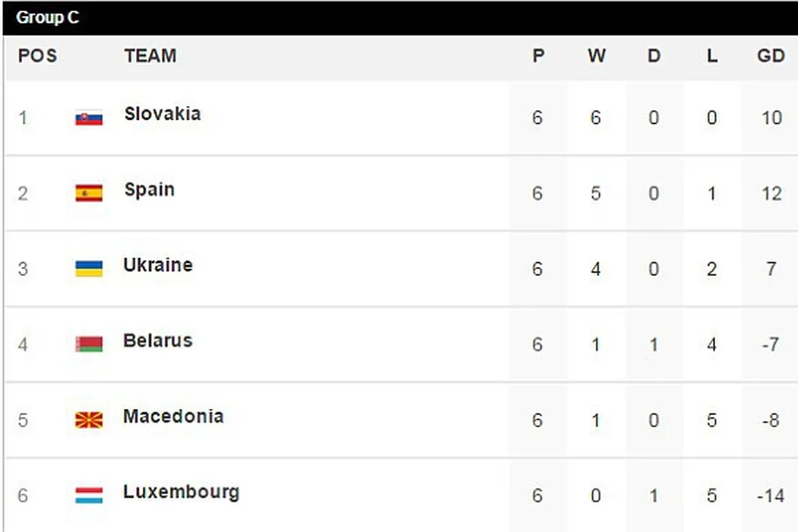This screenshot has width=798, height=532.
Task: Click the Ukraine flag icon
Action: 89,268
